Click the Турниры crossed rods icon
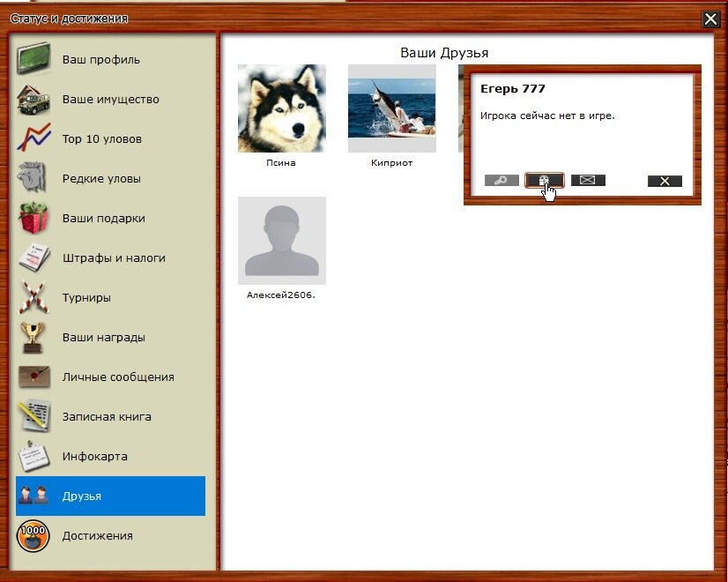The height and width of the screenshot is (582, 728). pyautogui.click(x=33, y=297)
